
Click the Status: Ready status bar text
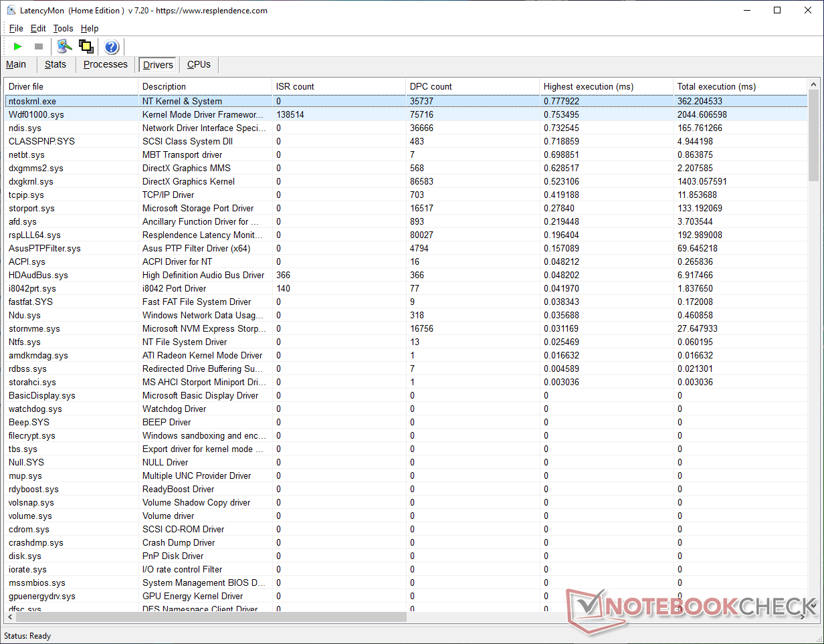point(27,636)
